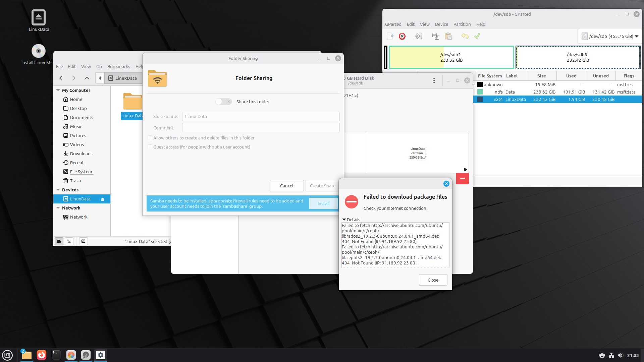Enable Guest access checkbox
Screen dimensions: 644x362
(x=150, y=147)
